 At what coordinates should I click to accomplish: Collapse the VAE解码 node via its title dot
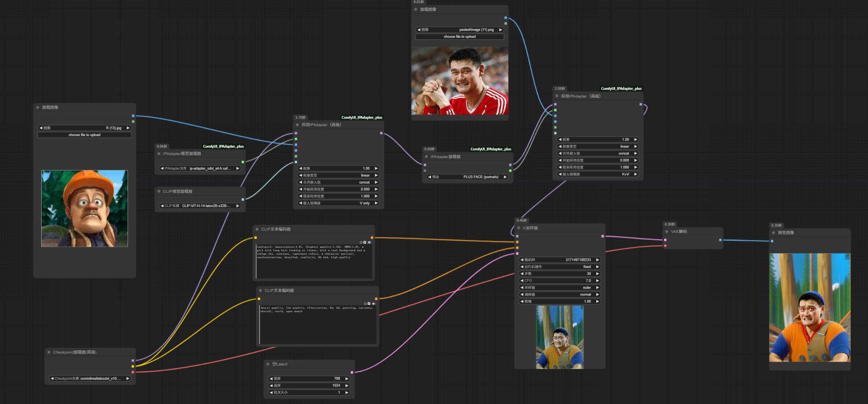point(667,232)
